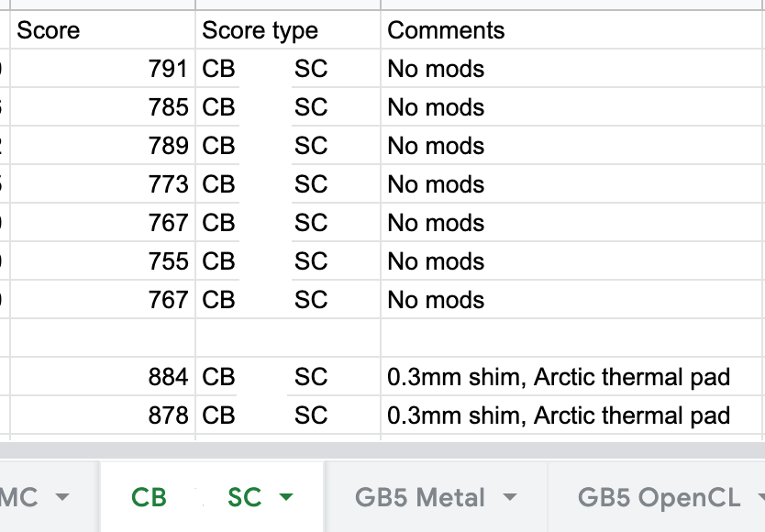
Task: Click the cell with score 789
Action: coord(103,146)
